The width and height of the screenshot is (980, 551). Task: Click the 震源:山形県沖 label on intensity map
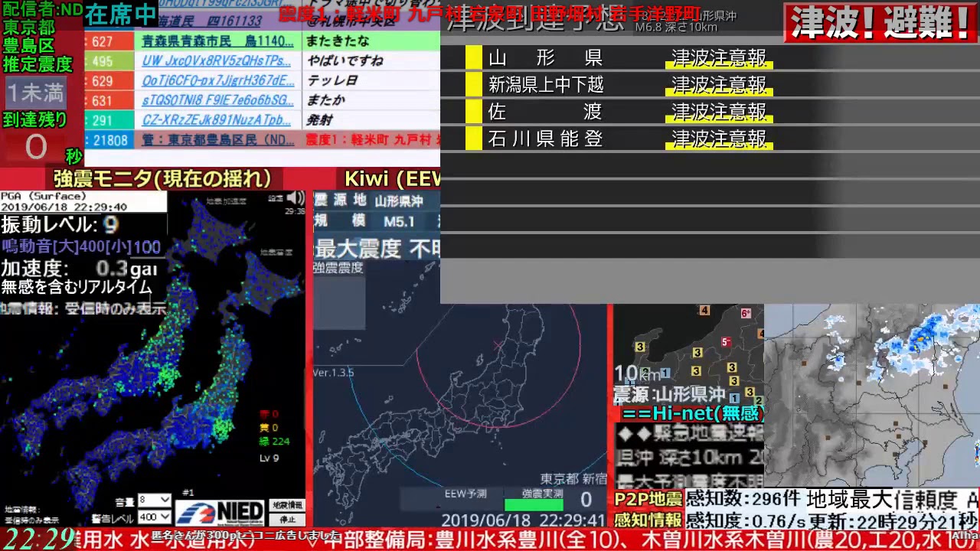point(669,395)
